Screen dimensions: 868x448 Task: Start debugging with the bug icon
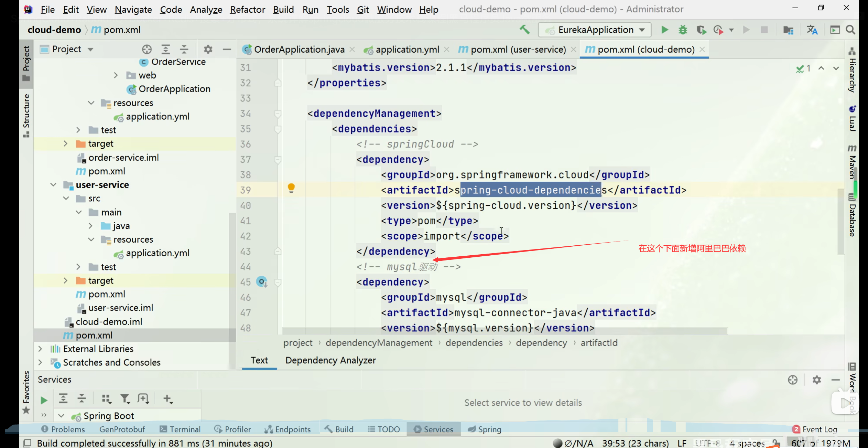tap(683, 30)
